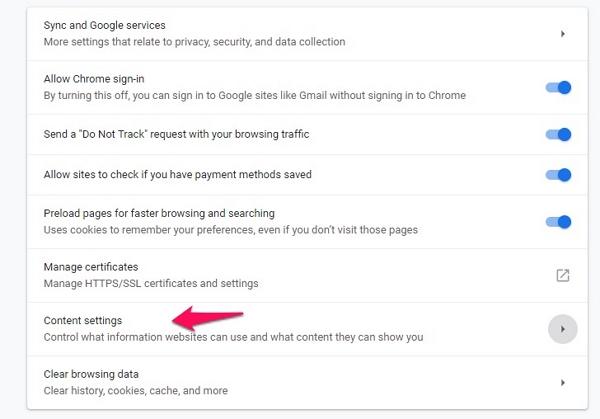Expand Clear browsing data using its arrow
The width and height of the screenshot is (600, 419).
point(562,383)
